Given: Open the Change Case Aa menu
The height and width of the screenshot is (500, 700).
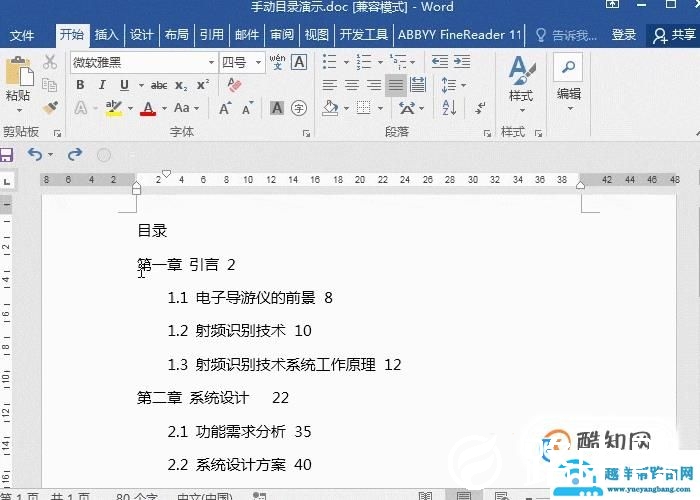Looking at the screenshot, I should tap(186, 108).
